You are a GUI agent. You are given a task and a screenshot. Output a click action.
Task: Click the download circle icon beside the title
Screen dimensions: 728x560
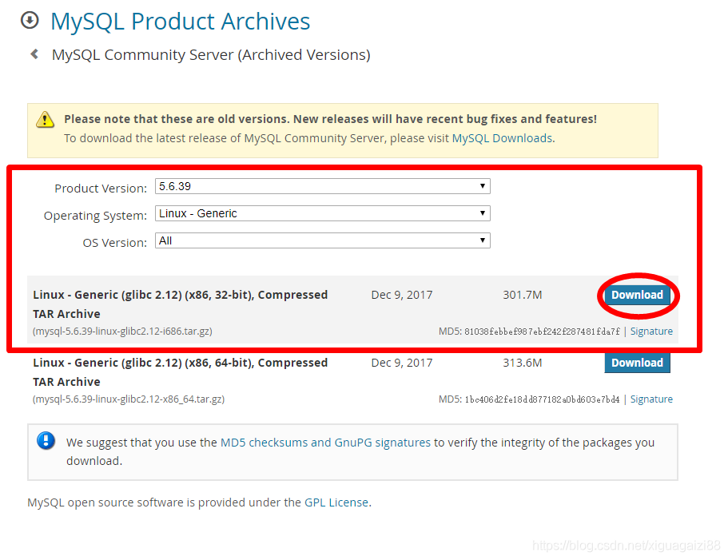coord(30,20)
